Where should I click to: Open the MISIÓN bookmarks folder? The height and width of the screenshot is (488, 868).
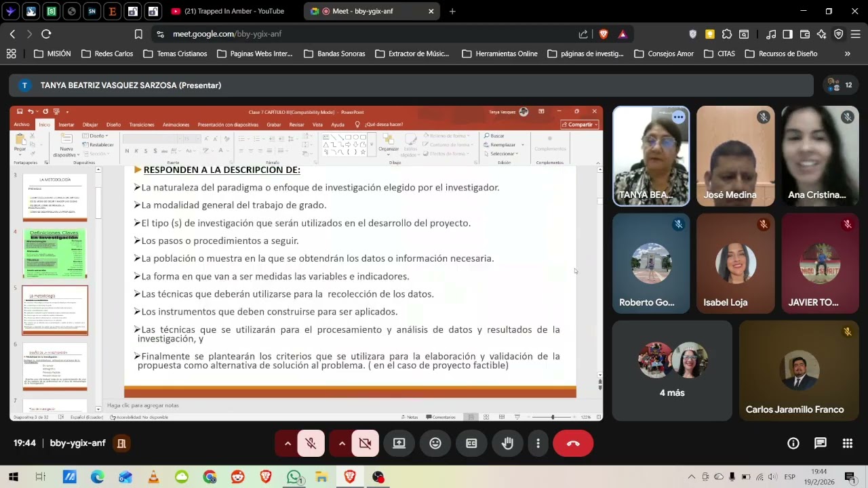(52, 54)
